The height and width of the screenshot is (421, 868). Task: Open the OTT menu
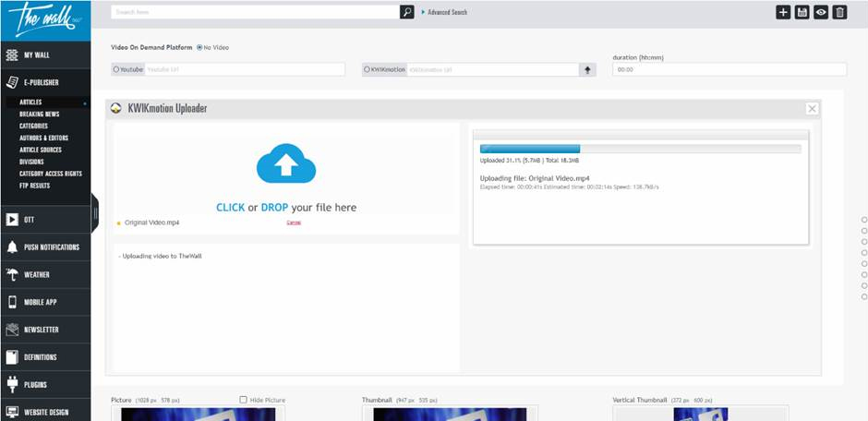pyautogui.click(x=45, y=220)
